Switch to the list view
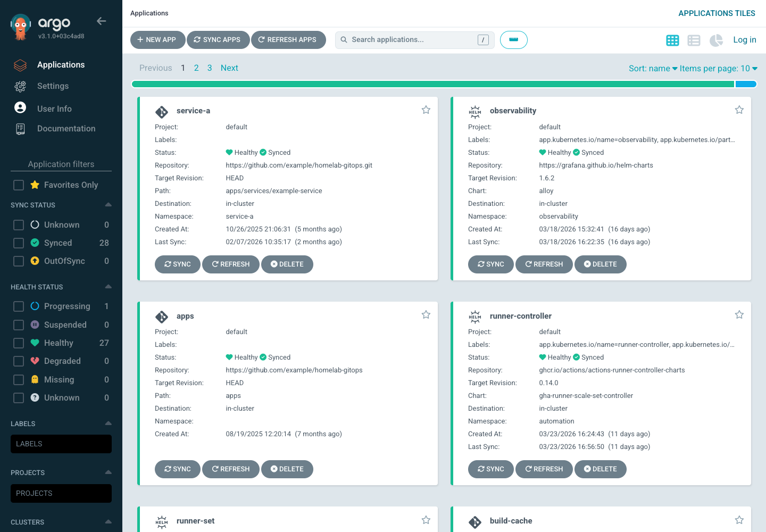766x532 pixels. pos(694,40)
